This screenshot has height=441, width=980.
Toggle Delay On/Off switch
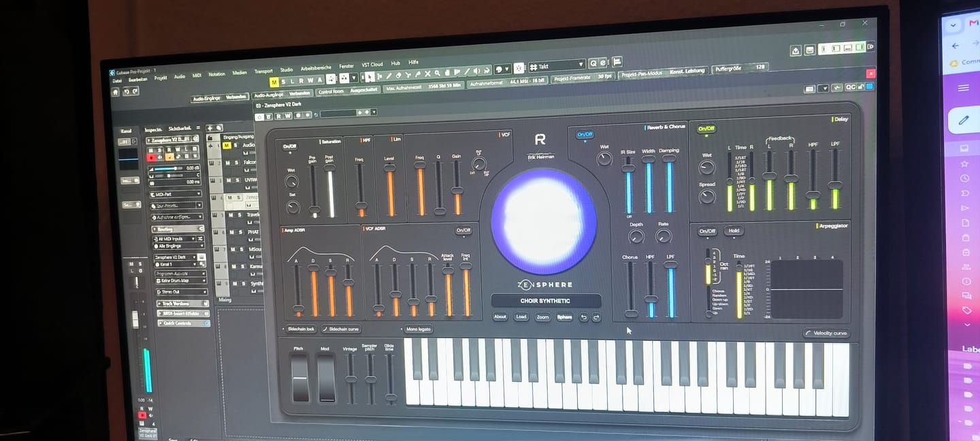coord(706,129)
